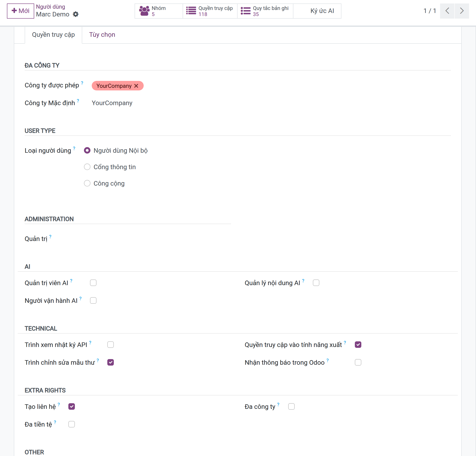
Task: Uncheck Trình chỉnh sửa mẫu thư
Action: [x=111, y=362]
